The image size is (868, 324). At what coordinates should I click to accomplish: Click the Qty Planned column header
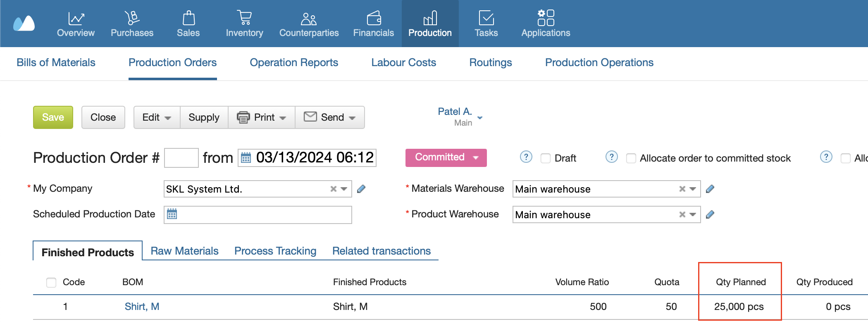[741, 282]
